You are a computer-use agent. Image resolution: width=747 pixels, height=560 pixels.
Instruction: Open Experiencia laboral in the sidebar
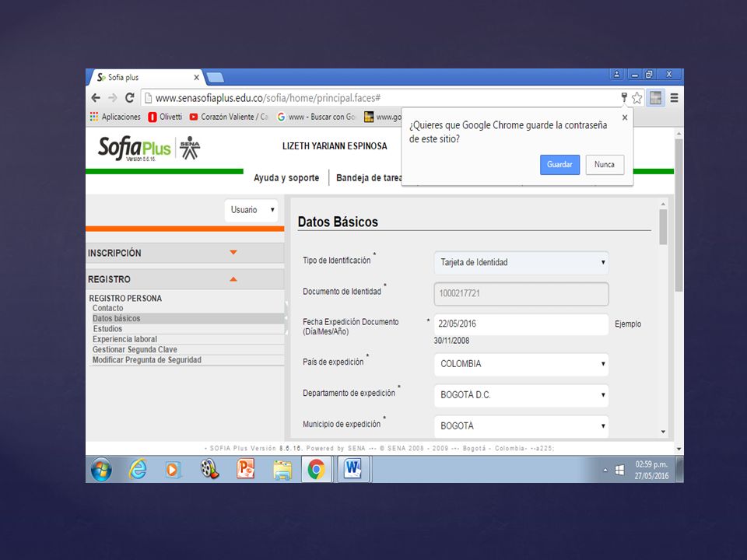(x=124, y=339)
